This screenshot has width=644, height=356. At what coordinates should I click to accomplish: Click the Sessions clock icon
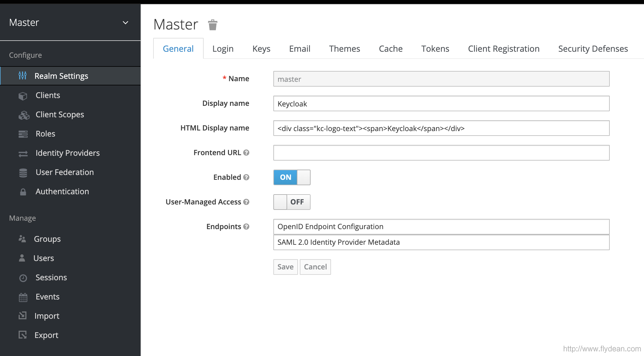(x=23, y=278)
